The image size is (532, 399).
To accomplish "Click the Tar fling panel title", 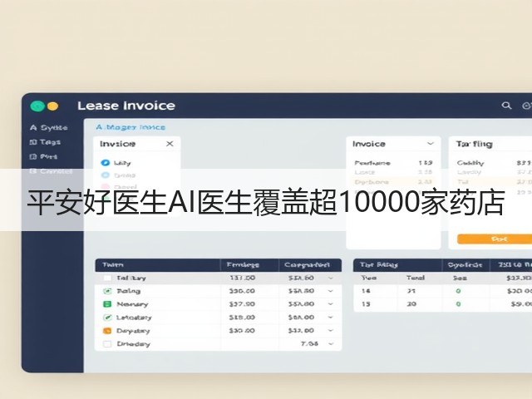I will point(474,144).
